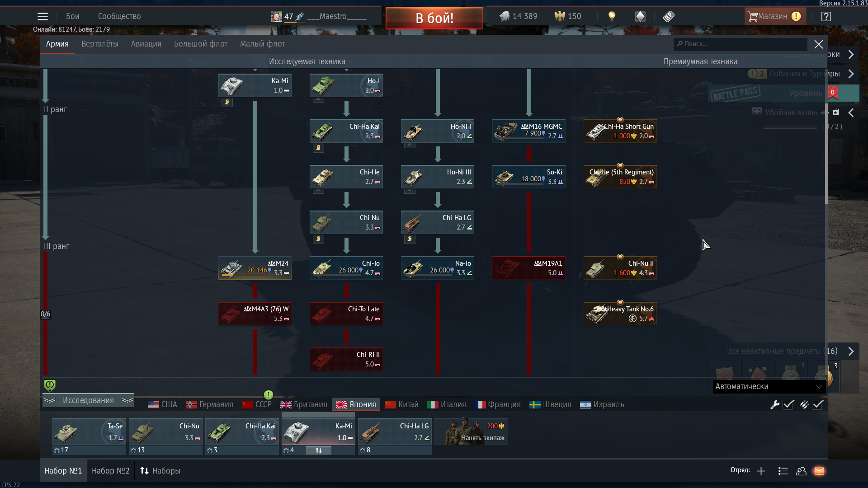
Task: Select the Швеция nation flag
Action: [x=550, y=404]
